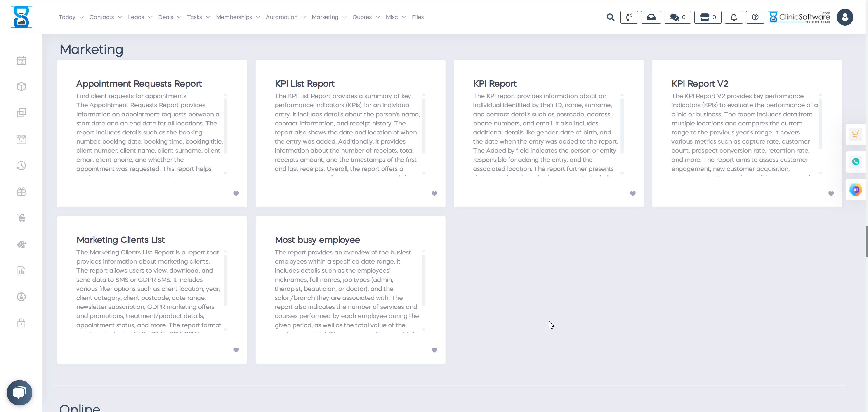Screen dimensions: 868x412
Task: Open the KPI List Report
Action: 304,84
